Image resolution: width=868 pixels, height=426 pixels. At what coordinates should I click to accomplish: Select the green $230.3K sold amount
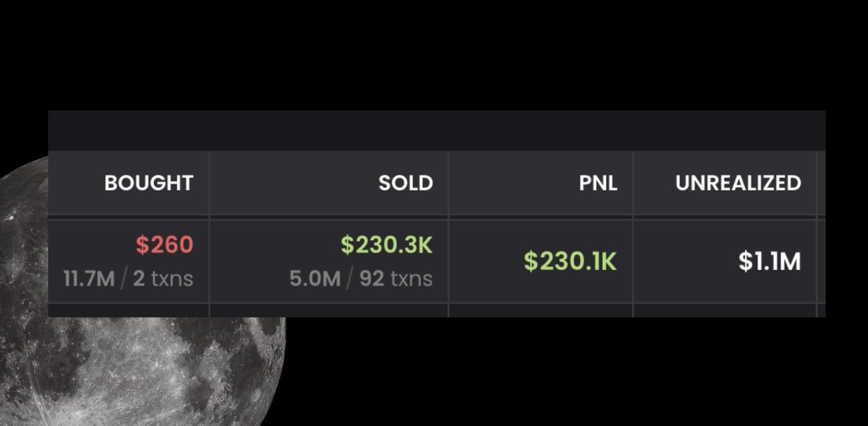[387, 245]
